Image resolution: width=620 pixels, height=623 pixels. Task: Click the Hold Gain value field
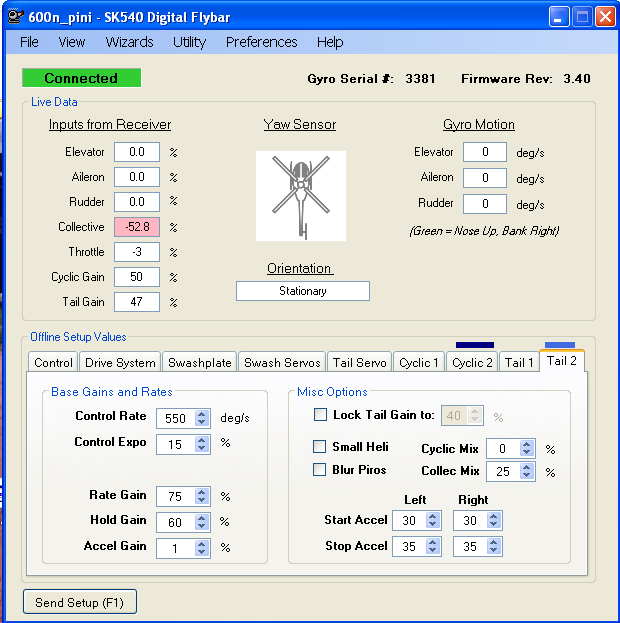point(176,522)
